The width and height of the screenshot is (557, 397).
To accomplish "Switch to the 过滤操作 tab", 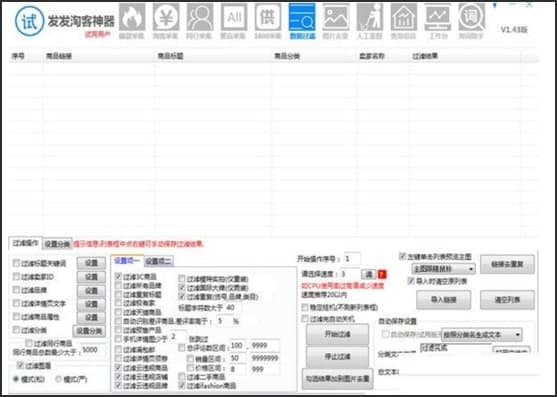I will click(x=25, y=243).
